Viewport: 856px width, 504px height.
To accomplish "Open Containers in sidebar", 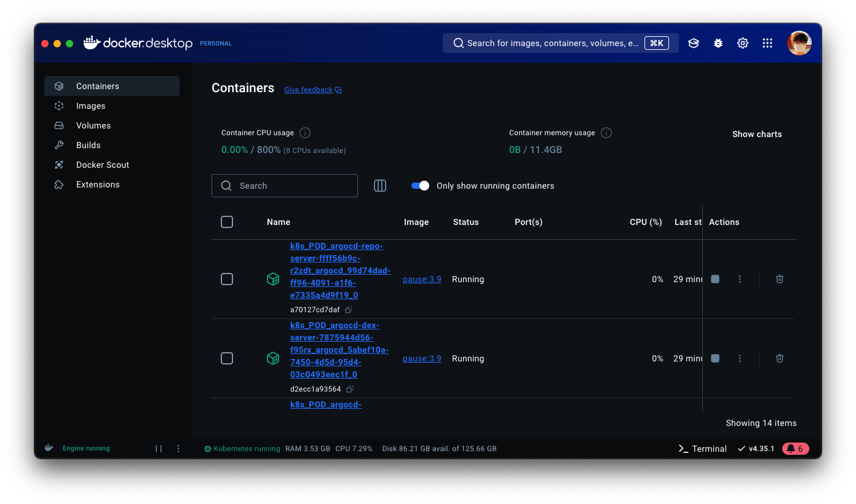I will tap(112, 86).
